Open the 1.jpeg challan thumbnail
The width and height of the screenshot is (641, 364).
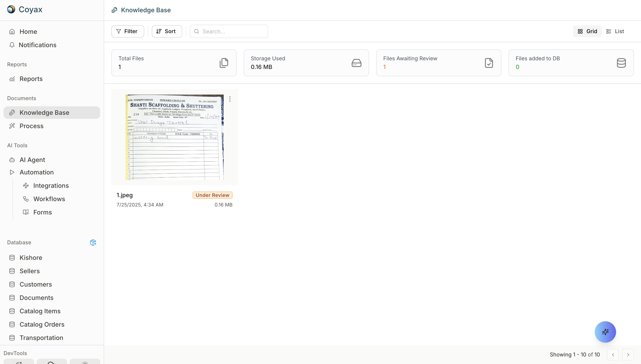174,137
